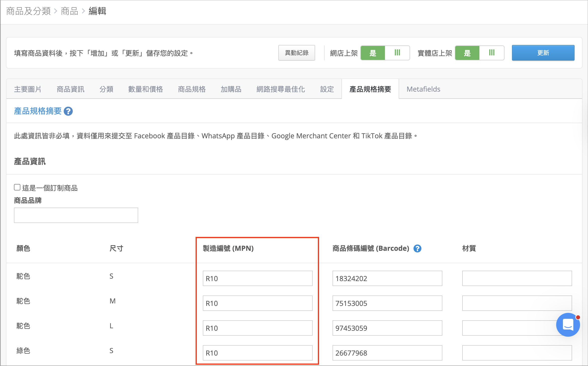Click MPN field for 駝色 L row

(x=258, y=328)
